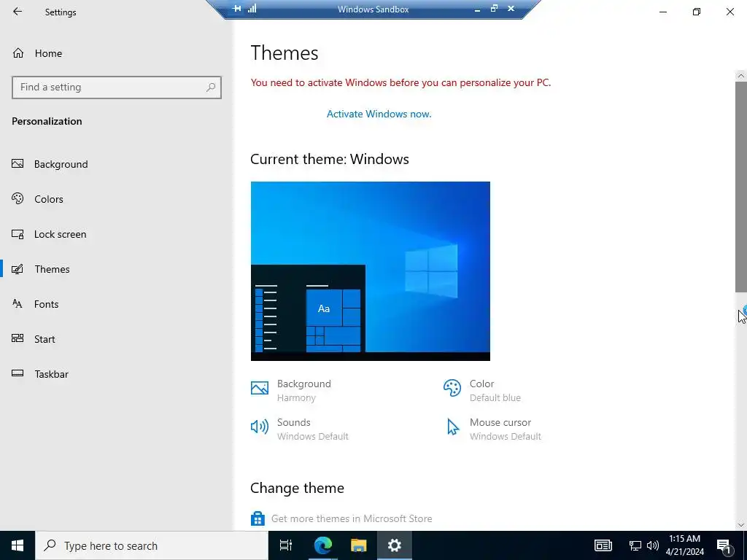
Task: Click the network icon in system tray
Action: 635,545
